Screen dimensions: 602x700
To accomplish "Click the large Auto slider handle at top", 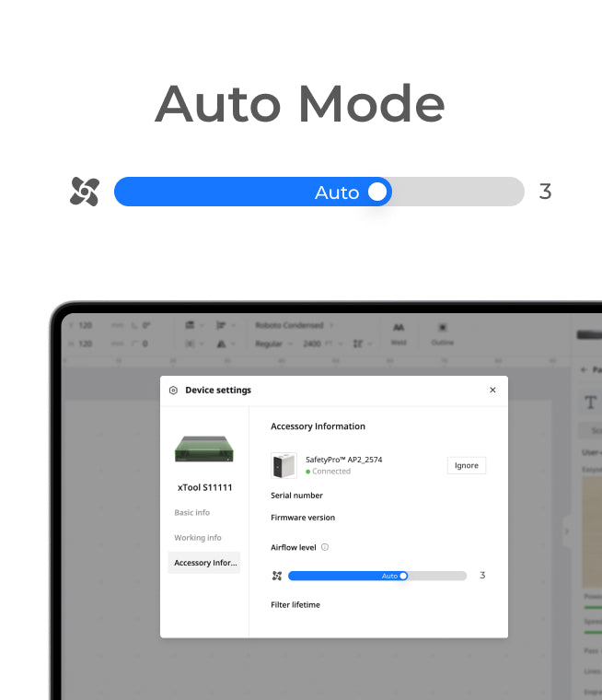I will click(x=377, y=192).
